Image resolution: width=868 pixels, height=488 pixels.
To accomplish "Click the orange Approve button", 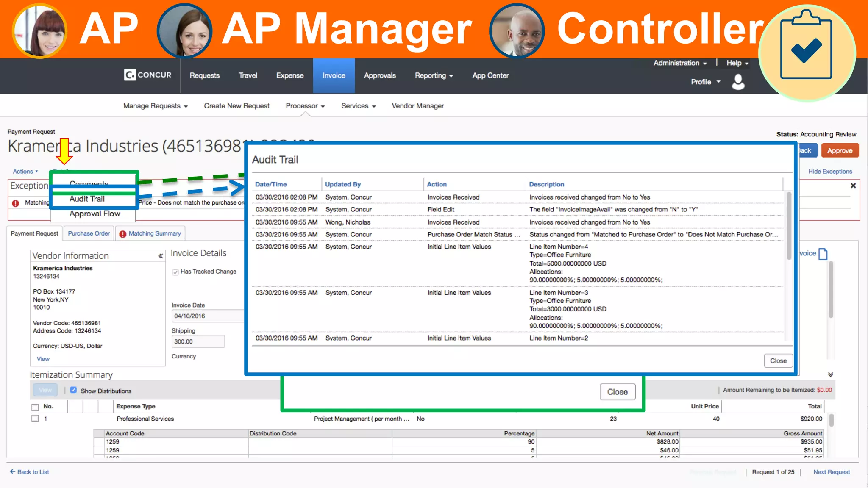I will [840, 150].
